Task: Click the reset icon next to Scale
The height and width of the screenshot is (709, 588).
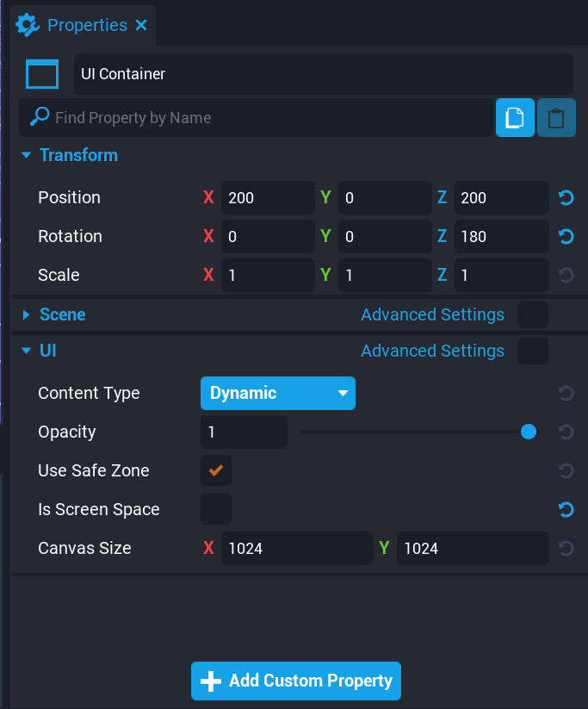Action: [x=566, y=276]
